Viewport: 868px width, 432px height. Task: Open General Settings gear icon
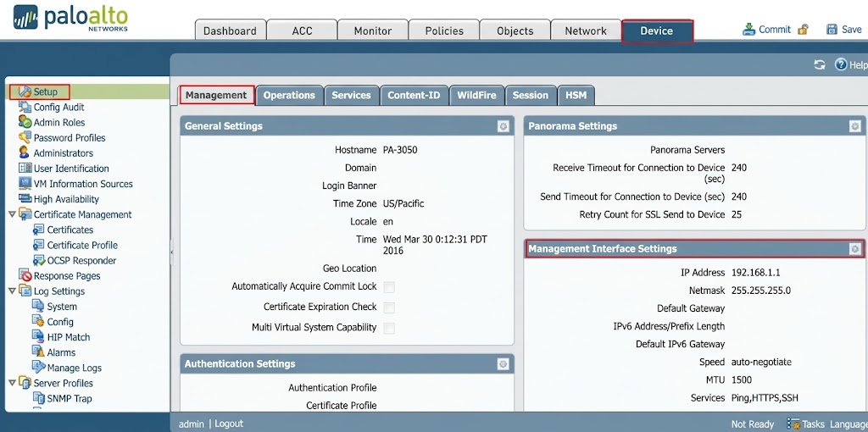(503, 126)
